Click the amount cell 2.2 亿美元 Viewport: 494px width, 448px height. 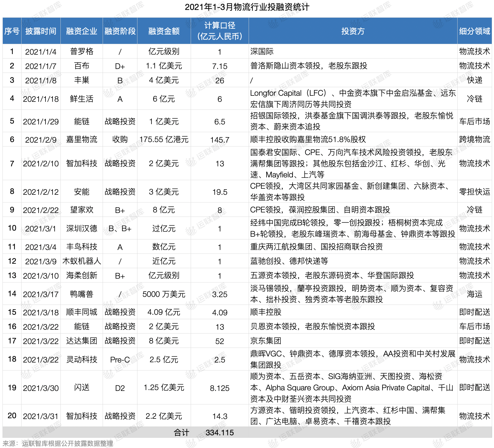[164, 416]
